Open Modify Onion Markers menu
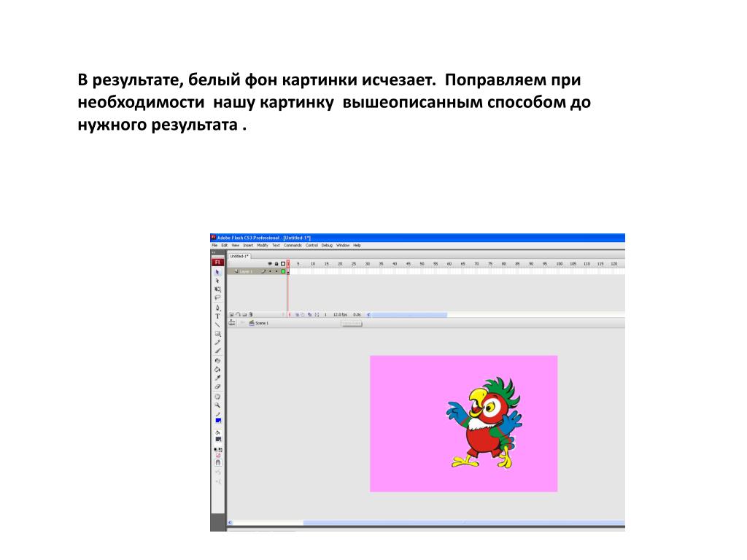This screenshot has height=560, width=747. (x=317, y=315)
